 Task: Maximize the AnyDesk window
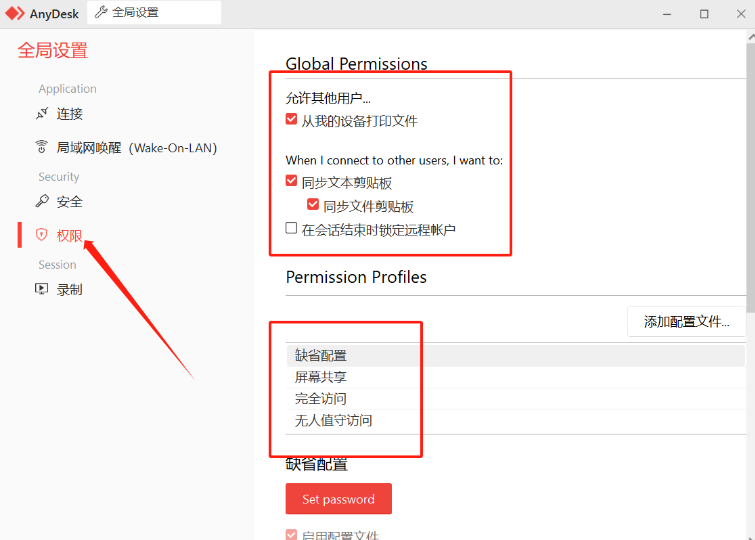704,14
